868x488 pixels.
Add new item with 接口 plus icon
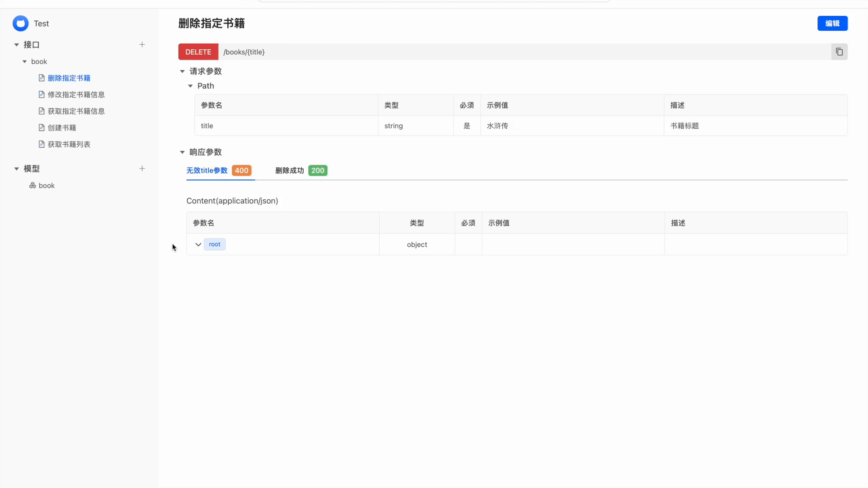142,45
